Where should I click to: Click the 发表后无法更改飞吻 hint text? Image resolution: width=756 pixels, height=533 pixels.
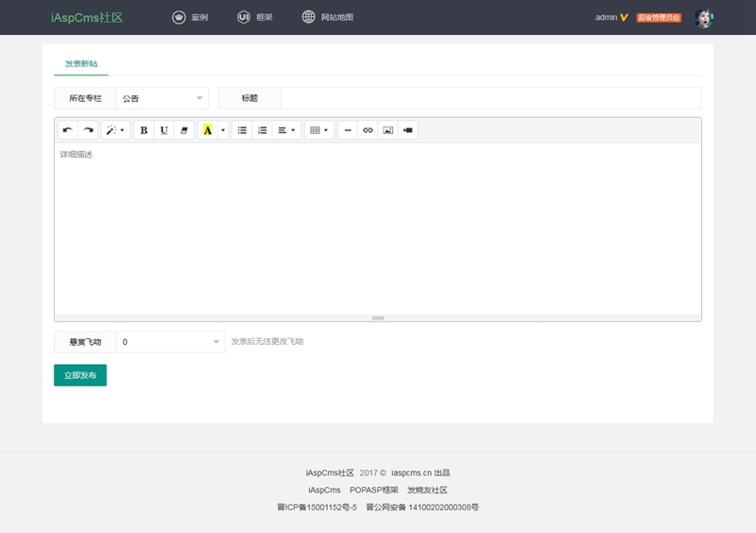click(x=267, y=341)
